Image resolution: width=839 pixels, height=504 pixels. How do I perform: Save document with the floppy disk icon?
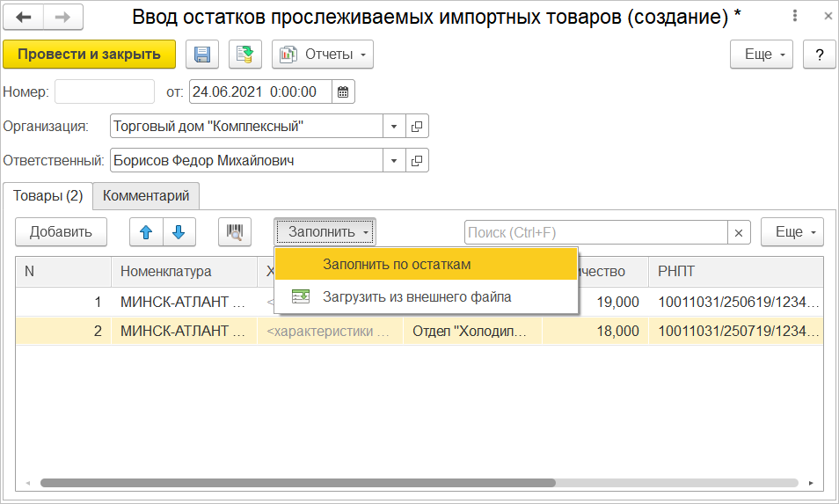(201, 55)
